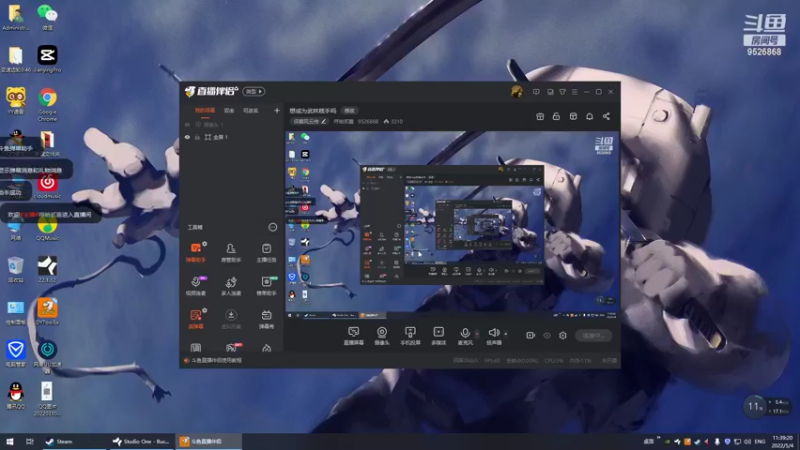
Task: Open the 主播任务 toolbox tool
Action: tap(266, 252)
